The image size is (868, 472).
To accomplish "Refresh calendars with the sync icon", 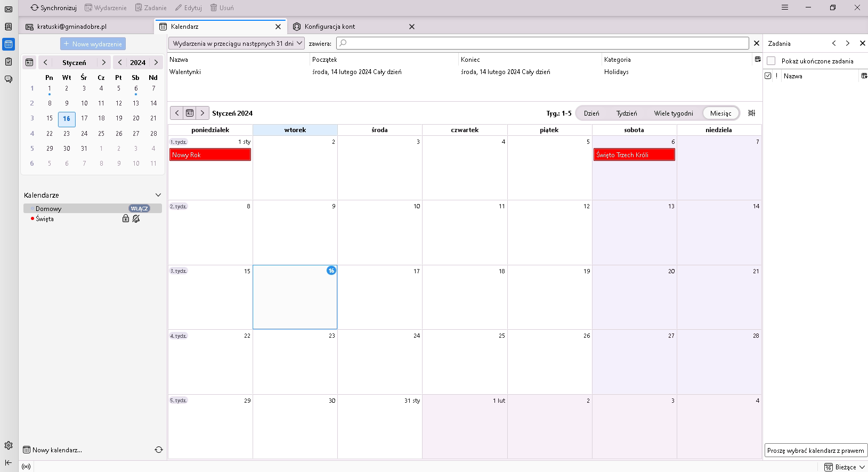I will [158, 450].
